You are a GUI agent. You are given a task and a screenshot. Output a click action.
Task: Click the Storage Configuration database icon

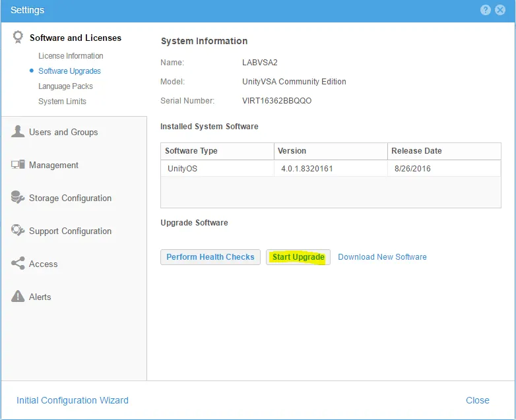(x=18, y=197)
